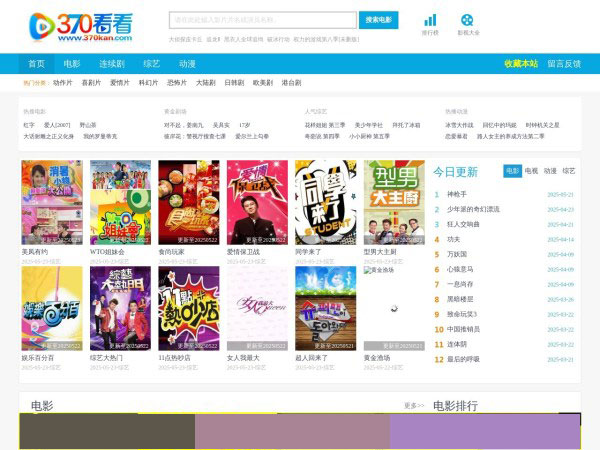Switch today's updates to 电视 tab
600x450 pixels.
531,172
